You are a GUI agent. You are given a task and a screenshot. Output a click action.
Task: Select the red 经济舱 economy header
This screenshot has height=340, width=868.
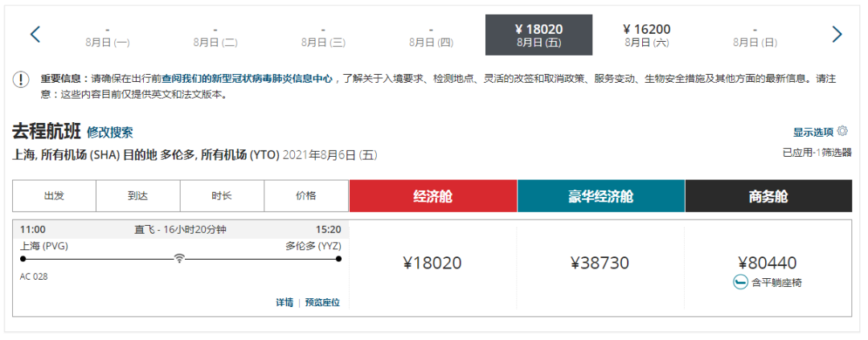point(433,196)
